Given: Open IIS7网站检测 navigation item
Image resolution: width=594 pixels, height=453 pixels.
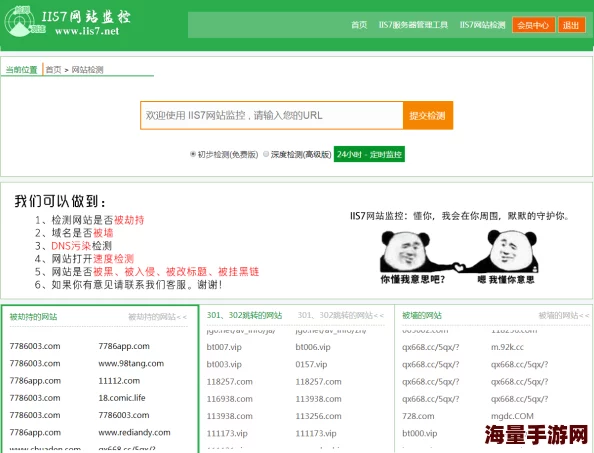Looking at the screenshot, I should [x=482, y=25].
